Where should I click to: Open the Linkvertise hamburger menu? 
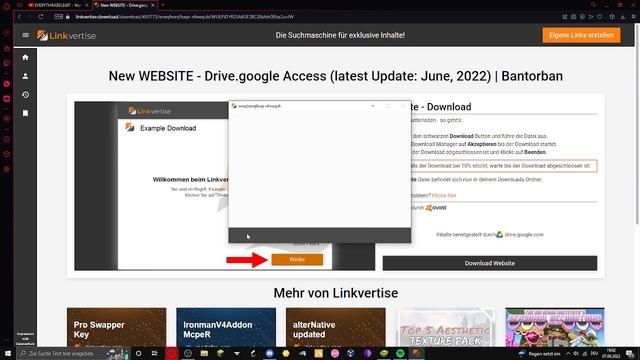coord(26,35)
